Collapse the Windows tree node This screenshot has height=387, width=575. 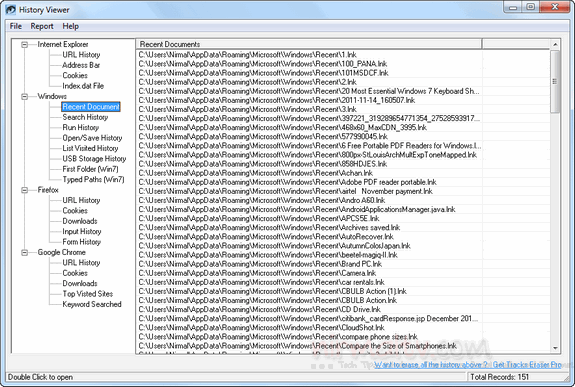[x=25, y=96]
